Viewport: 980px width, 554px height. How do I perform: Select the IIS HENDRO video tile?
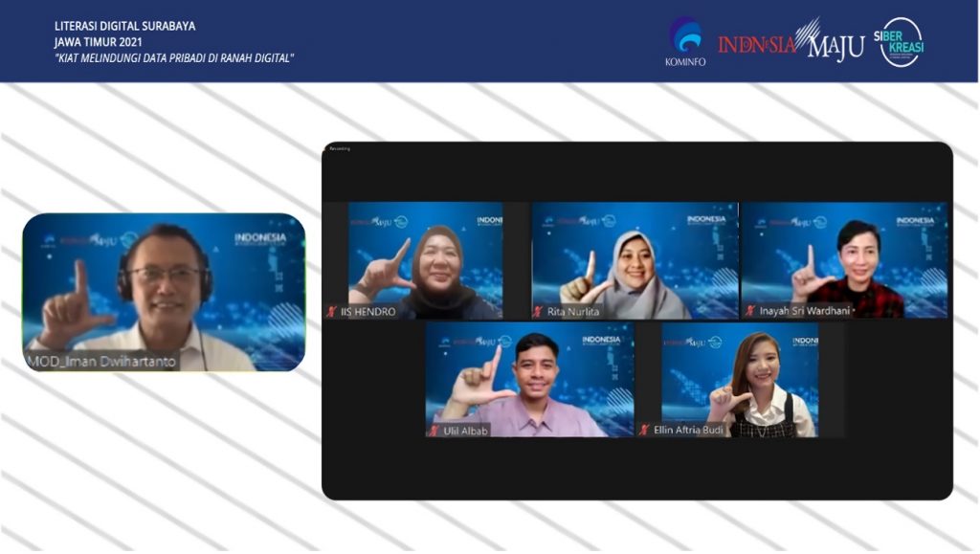(425, 258)
